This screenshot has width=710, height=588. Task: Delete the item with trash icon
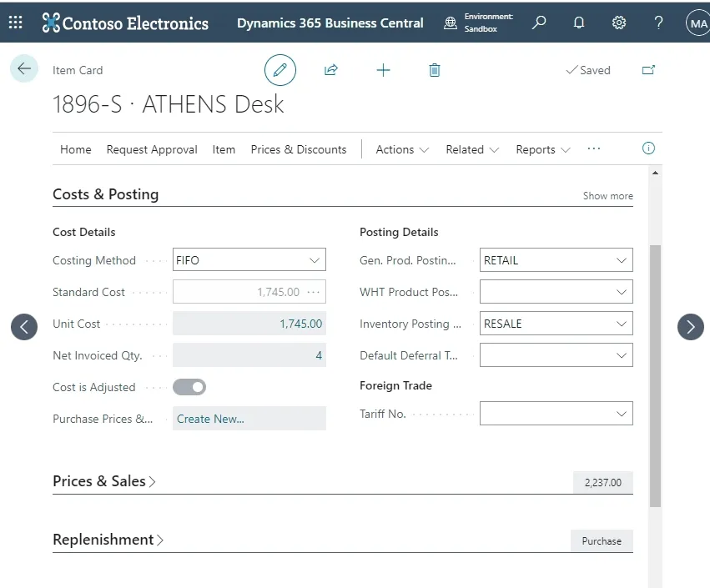434,70
